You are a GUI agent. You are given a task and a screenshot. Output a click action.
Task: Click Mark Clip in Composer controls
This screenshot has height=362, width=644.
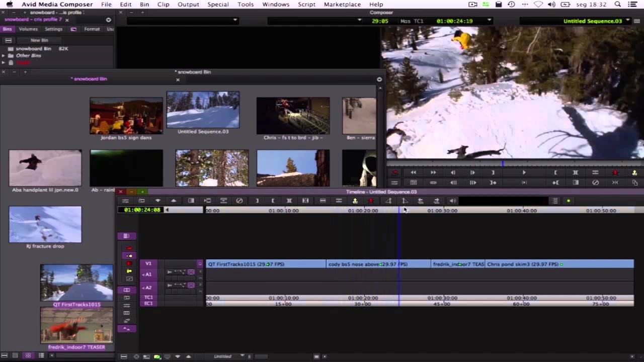[x=576, y=172]
